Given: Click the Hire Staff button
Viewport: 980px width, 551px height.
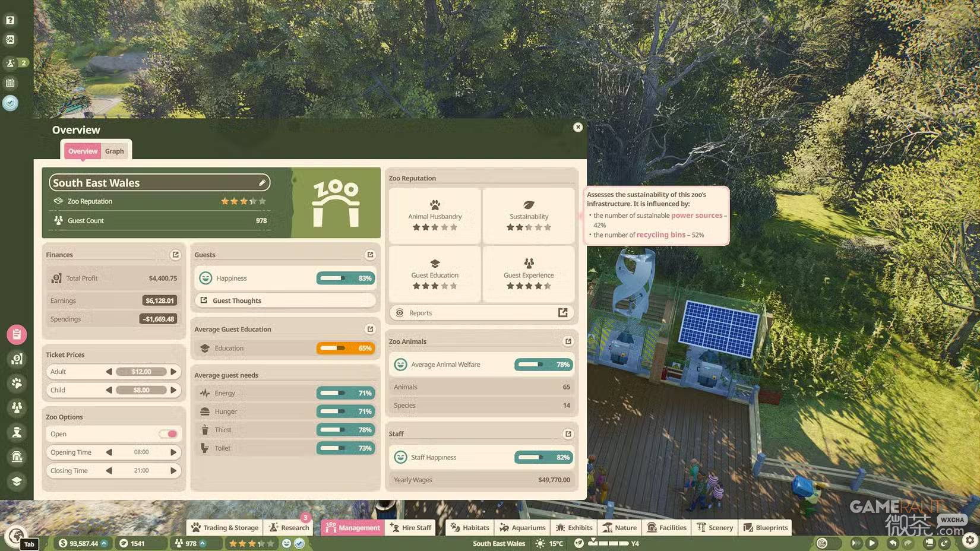Looking at the screenshot, I should tap(411, 527).
